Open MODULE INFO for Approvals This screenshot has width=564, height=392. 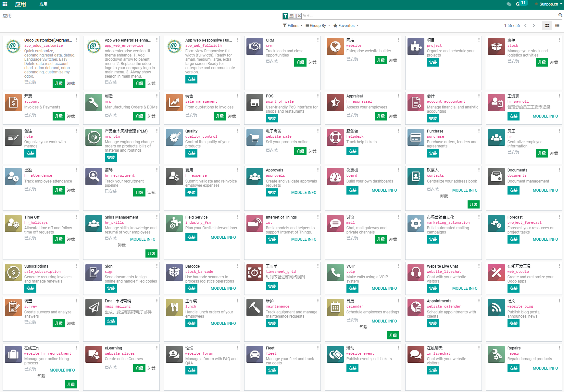click(x=304, y=193)
